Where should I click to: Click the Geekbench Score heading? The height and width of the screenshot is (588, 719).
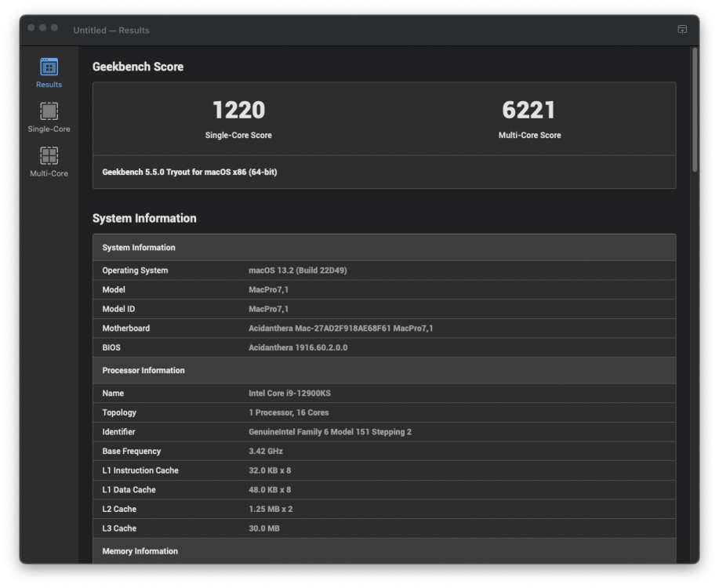pos(137,67)
